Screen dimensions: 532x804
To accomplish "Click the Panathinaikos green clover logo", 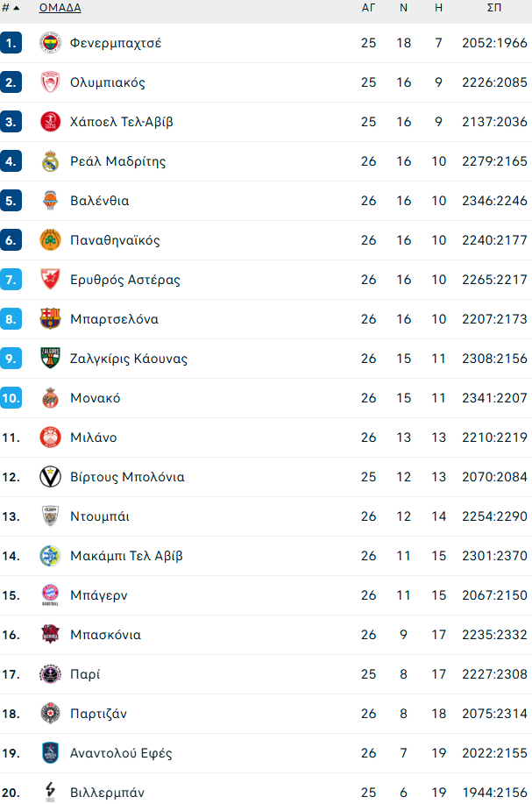I will tap(50, 240).
